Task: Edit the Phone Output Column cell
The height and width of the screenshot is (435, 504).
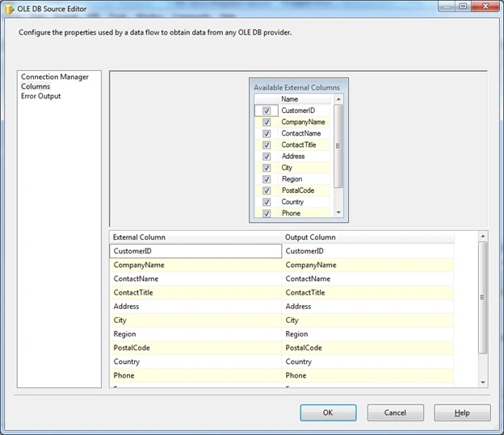Action: [367, 375]
